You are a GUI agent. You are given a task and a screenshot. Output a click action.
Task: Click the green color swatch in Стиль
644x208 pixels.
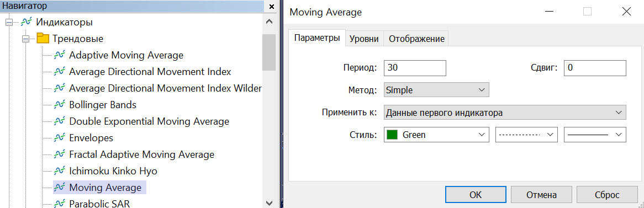tap(392, 135)
